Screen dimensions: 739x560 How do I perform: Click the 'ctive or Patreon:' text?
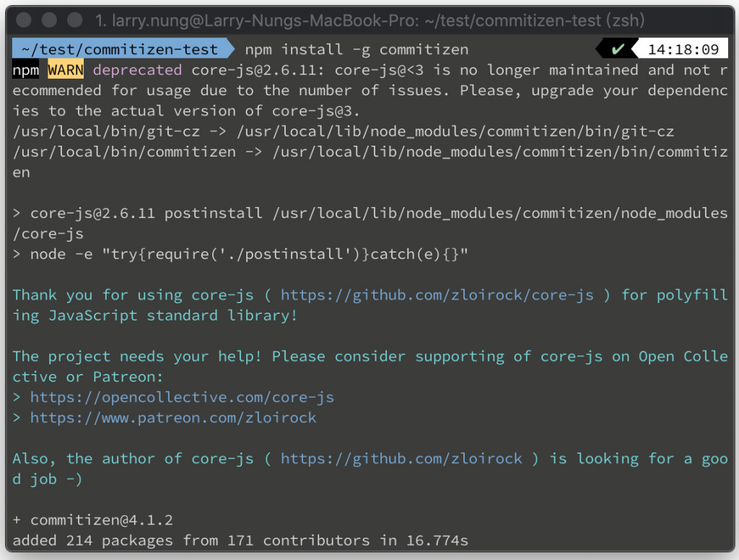(88, 377)
